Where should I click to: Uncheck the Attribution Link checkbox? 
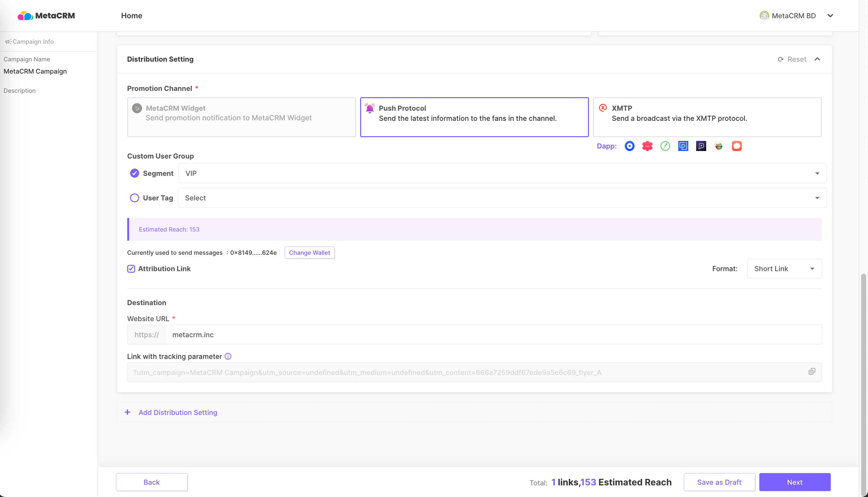coord(131,269)
